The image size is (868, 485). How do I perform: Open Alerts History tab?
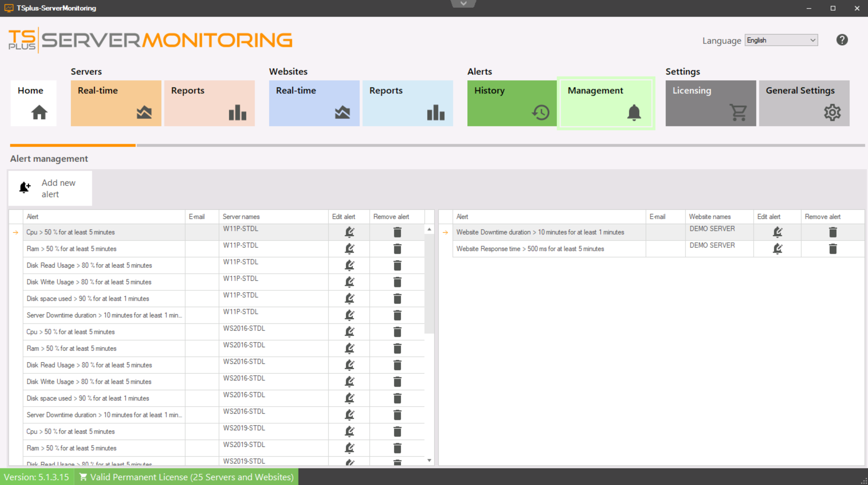512,103
